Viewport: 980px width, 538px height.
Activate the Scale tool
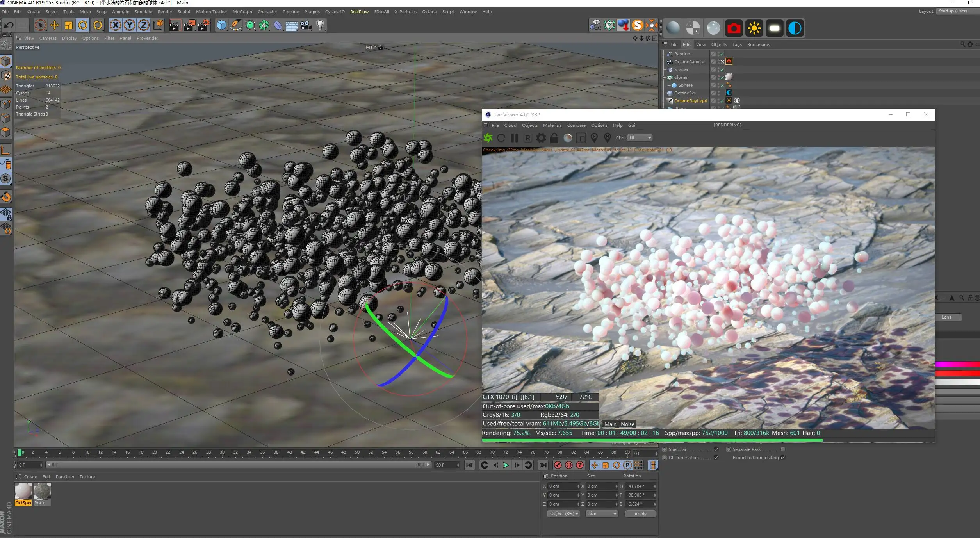coord(69,25)
